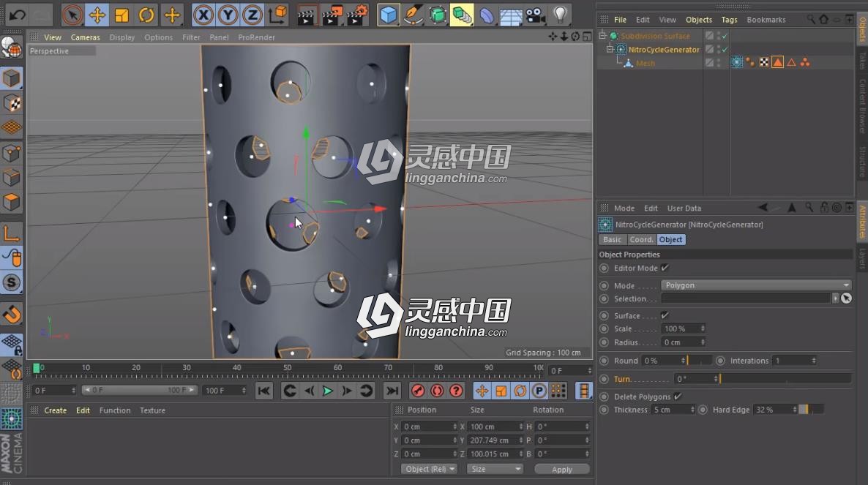868x485 pixels.
Task: Switch to Texture mode icon
Action: click(12, 103)
